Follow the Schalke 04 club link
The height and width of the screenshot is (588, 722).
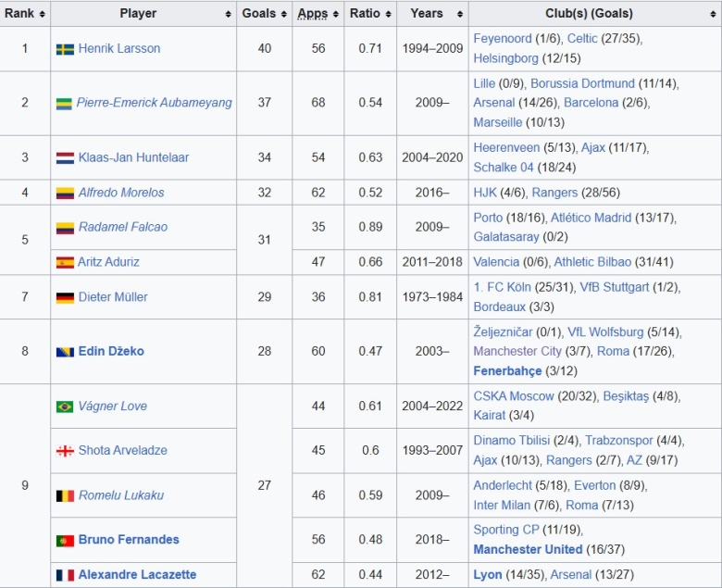pyautogui.click(x=504, y=168)
